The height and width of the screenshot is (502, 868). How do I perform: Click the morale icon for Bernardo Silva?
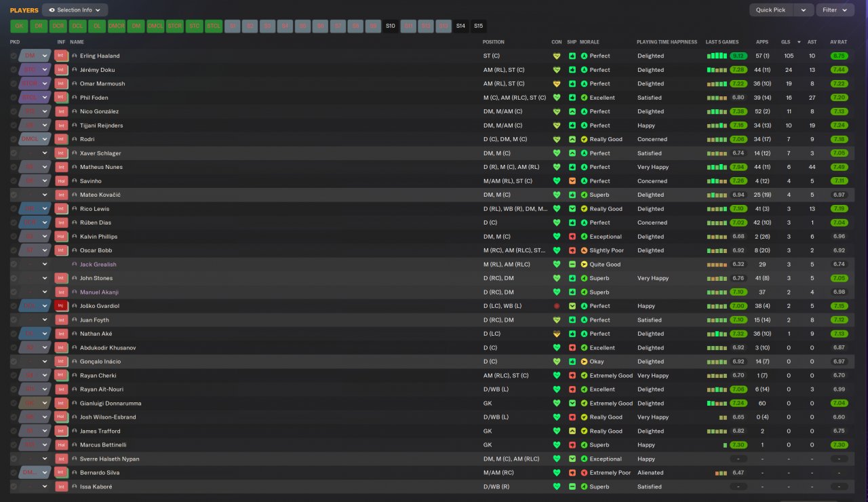coord(584,473)
